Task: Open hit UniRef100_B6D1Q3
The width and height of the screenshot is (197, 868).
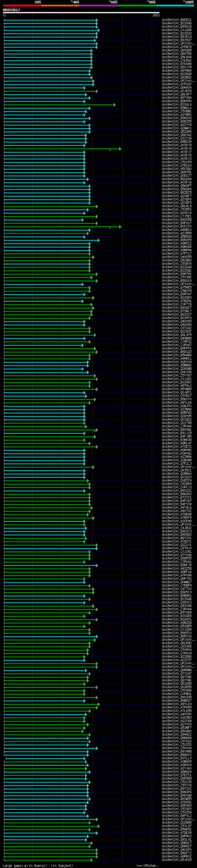Action: click(176, 352)
